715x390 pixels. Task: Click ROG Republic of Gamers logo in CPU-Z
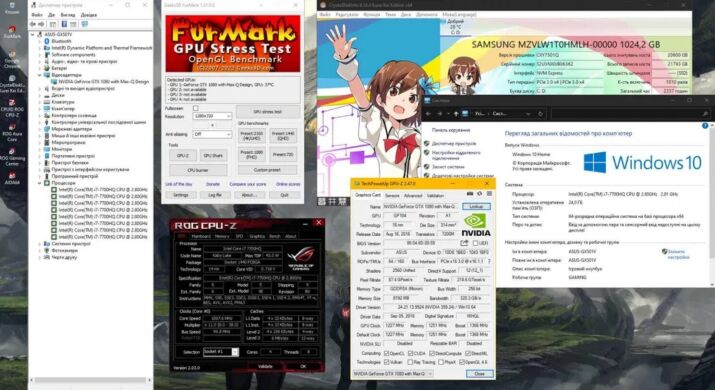[x=301, y=258]
